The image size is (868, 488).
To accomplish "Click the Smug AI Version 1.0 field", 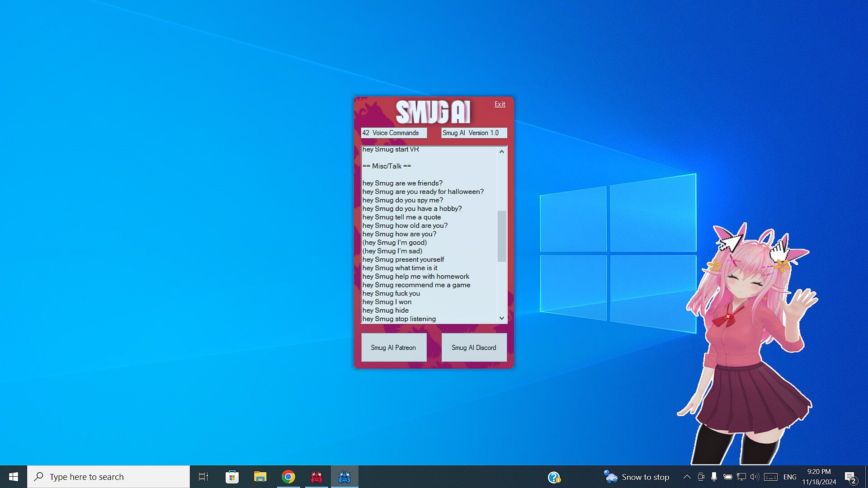I will 473,133.
